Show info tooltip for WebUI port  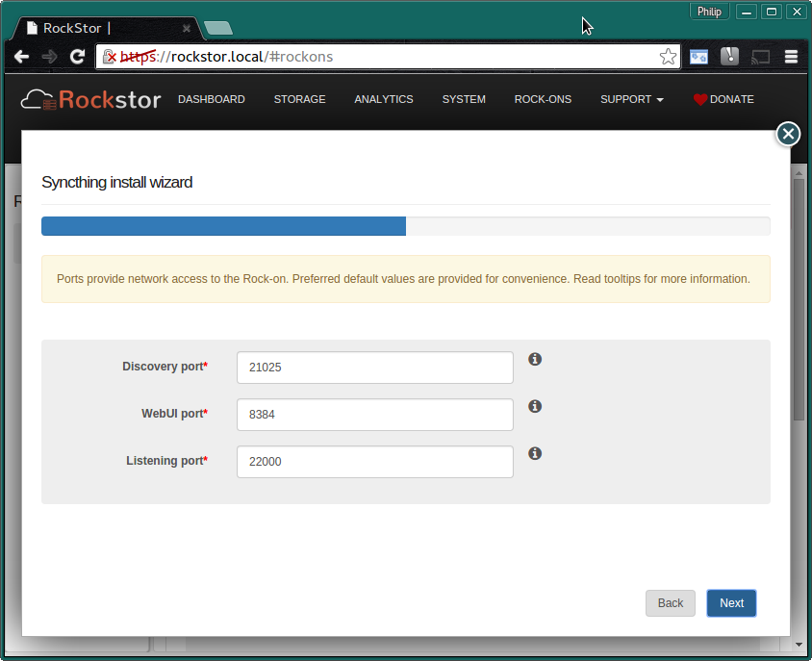pyautogui.click(x=535, y=406)
